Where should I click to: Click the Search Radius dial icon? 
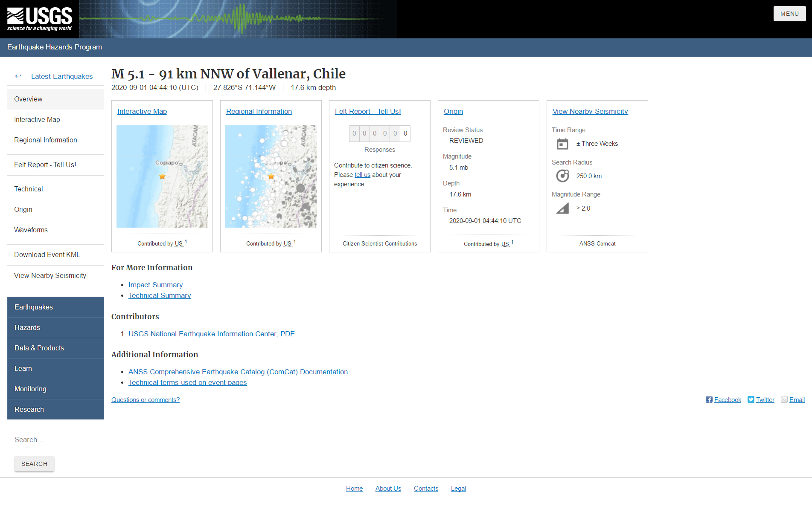coord(563,176)
